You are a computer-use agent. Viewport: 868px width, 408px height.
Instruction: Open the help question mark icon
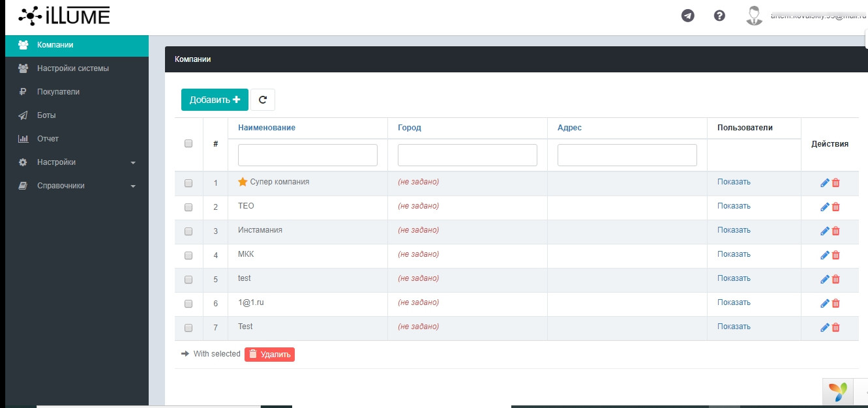coord(719,16)
